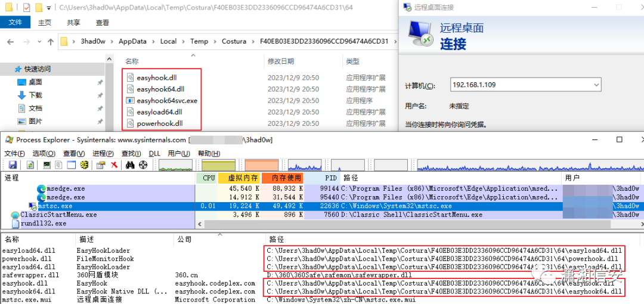Open the 查看(V) menu in Process Explorer
The height and width of the screenshot is (304, 644).
[x=74, y=153]
